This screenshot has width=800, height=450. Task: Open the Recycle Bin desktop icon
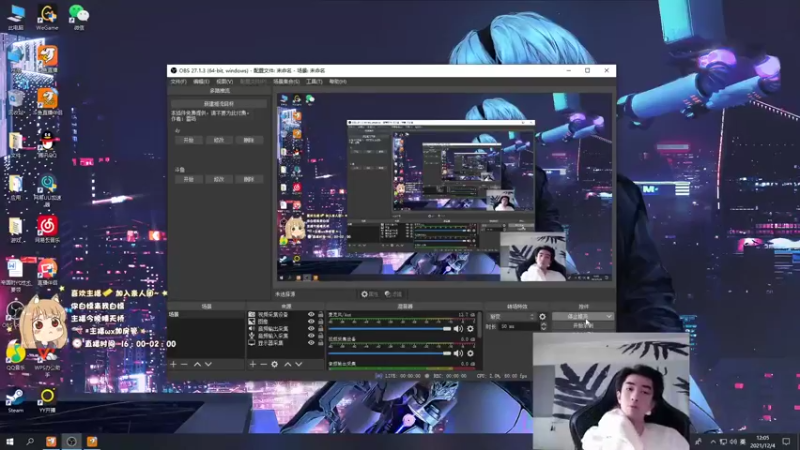(16, 102)
